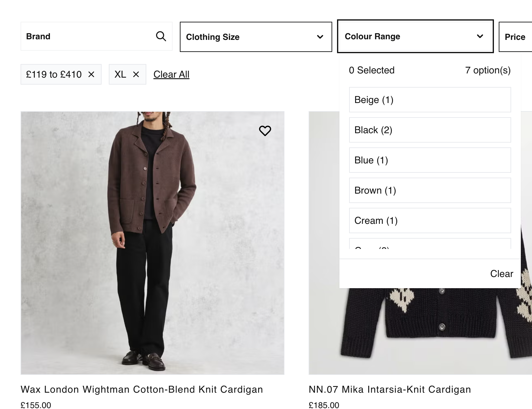Select the Beige (1) colour option
Image resolution: width=532 pixels, height=409 pixels.
pos(430,100)
